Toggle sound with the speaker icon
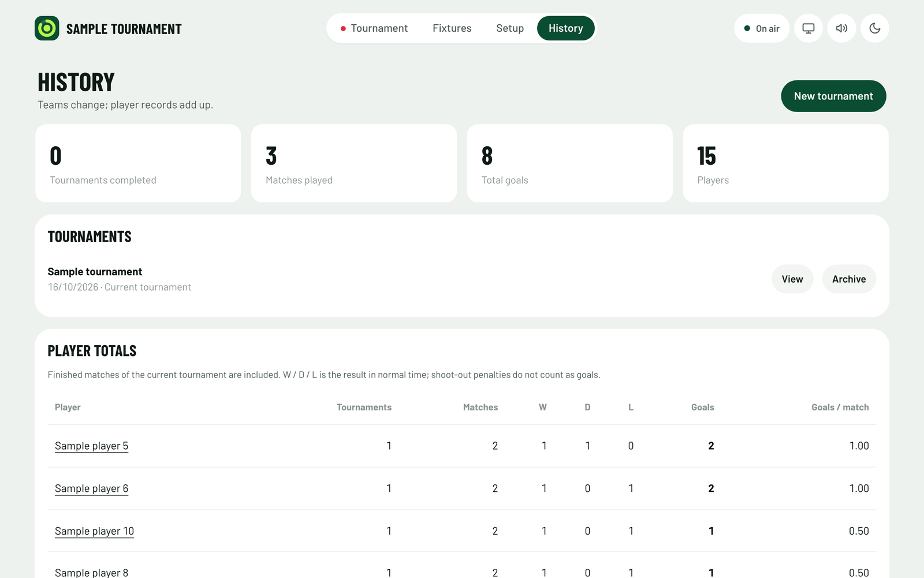 click(841, 28)
